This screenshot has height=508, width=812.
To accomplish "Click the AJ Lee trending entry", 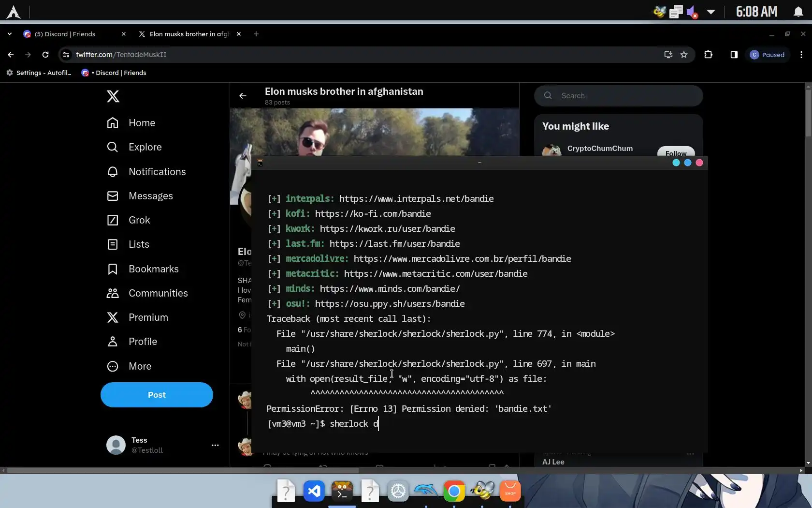I will (x=553, y=462).
